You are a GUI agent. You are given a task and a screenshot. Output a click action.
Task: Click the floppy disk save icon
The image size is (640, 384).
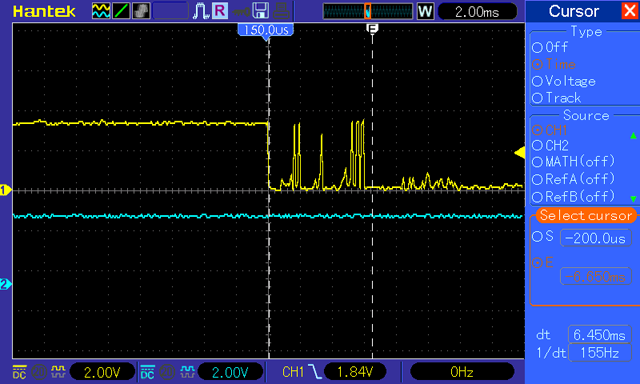coord(260,11)
